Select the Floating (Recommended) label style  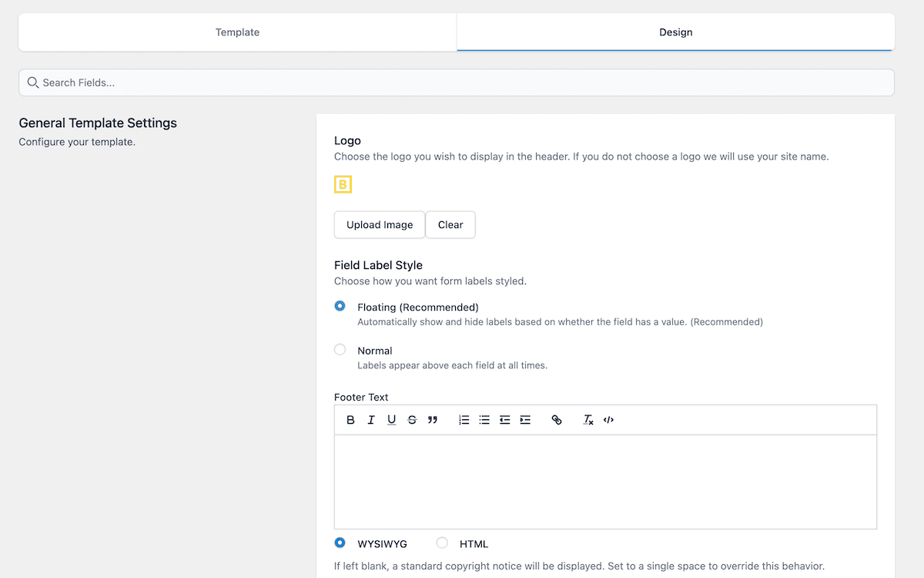(340, 306)
